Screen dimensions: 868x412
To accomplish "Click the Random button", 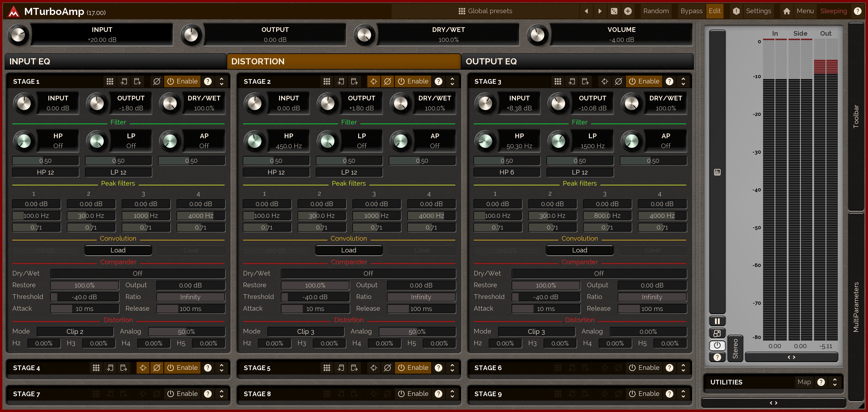I will coord(656,11).
